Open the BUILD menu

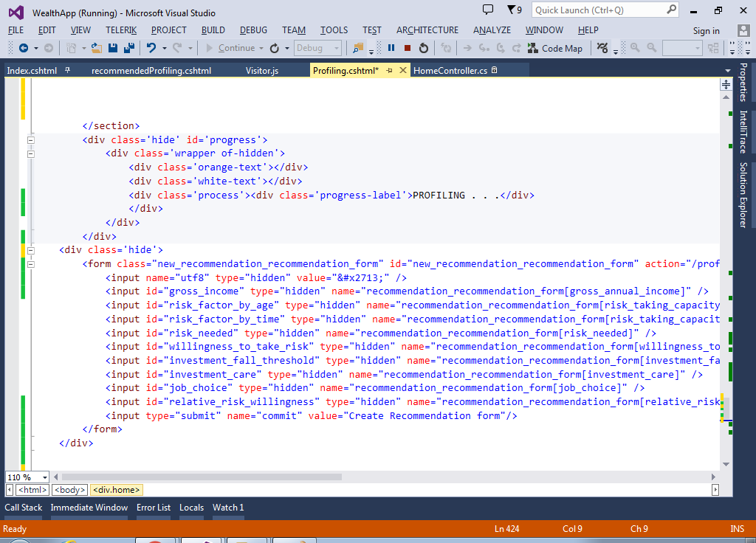(x=213, y=30)
